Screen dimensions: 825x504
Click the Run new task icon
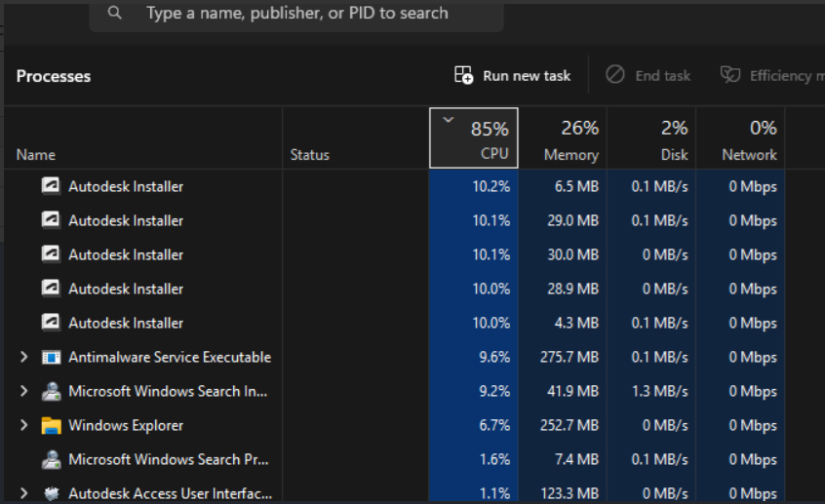464,75
